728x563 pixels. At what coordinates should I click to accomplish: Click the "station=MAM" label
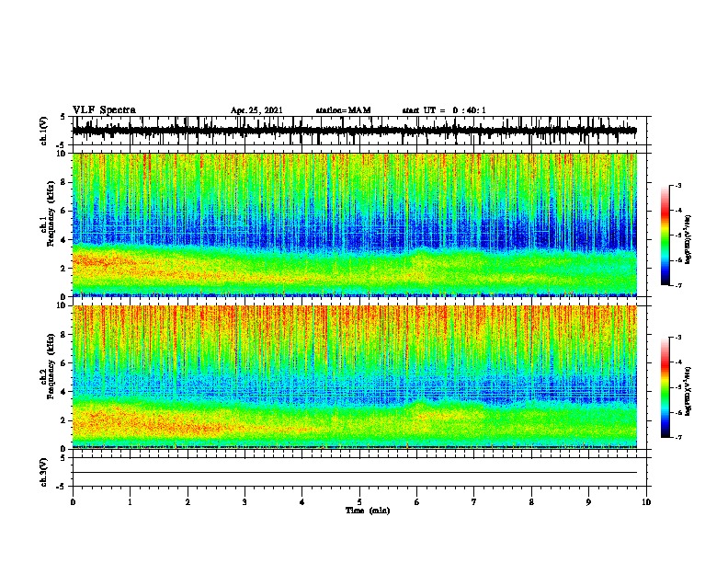tap(343, 110)
